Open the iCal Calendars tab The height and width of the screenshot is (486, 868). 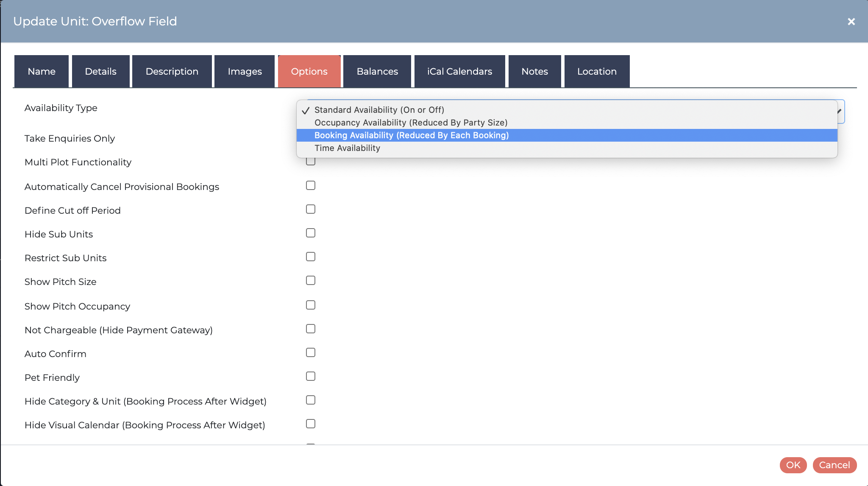(459, 71)
